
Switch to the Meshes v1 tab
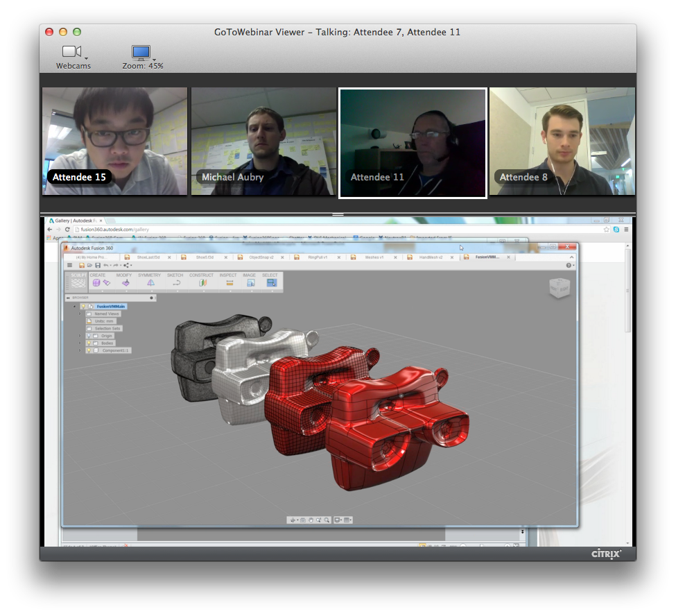374,257
